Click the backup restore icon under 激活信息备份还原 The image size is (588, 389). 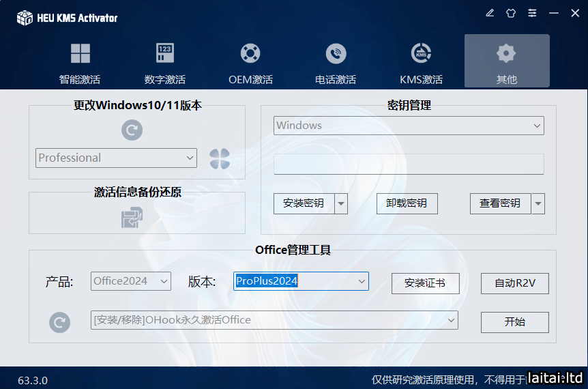point(132,218)
